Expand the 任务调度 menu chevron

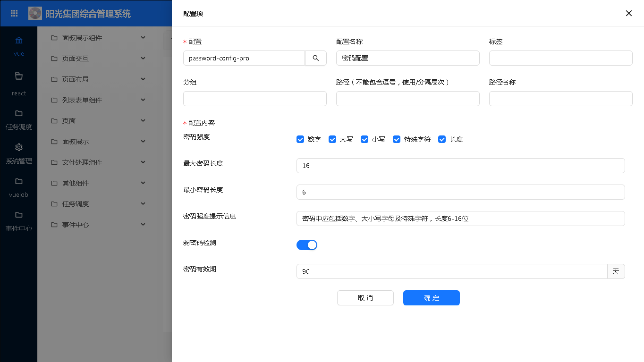(x=143, y=204)
